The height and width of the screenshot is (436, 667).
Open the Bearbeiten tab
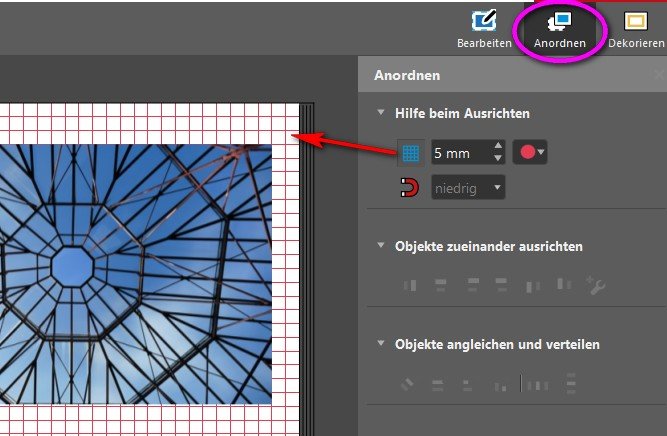(x=484, y=30)
